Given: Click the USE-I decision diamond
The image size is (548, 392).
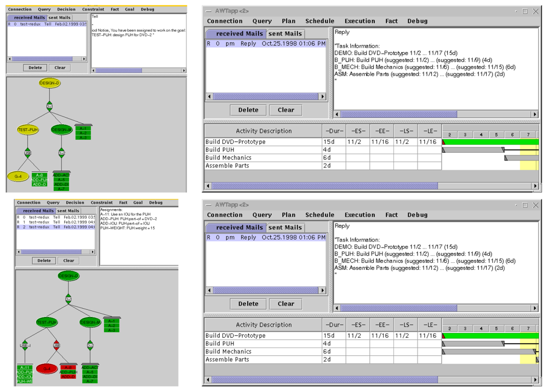Looking at the screenshot, I should (x=25, y=346).
